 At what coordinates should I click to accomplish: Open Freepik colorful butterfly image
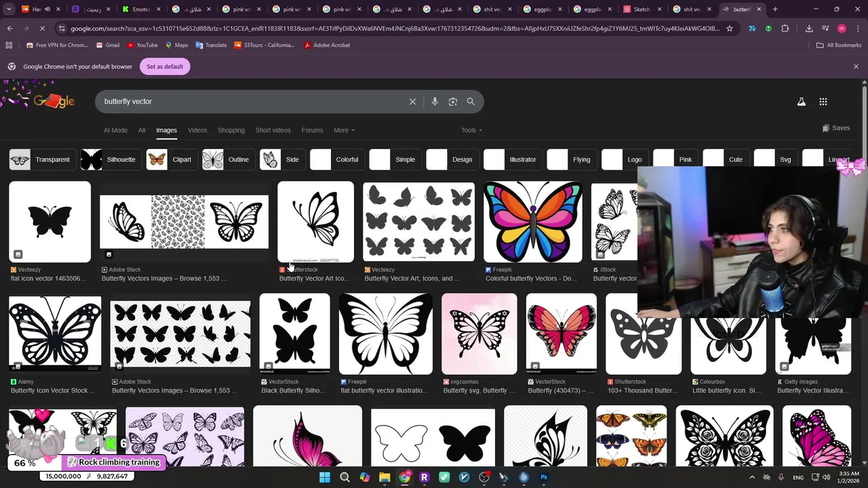(x=532, y=222)
